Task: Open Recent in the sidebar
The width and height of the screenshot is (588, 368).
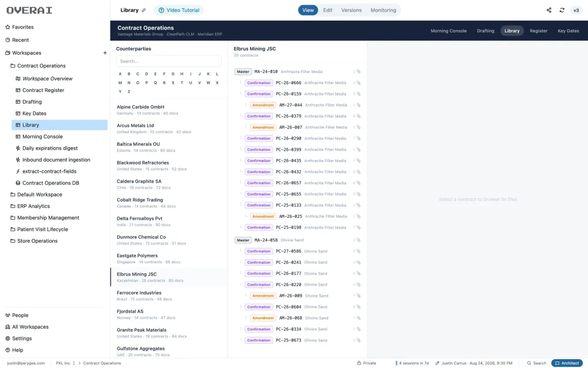Action: 17,40
